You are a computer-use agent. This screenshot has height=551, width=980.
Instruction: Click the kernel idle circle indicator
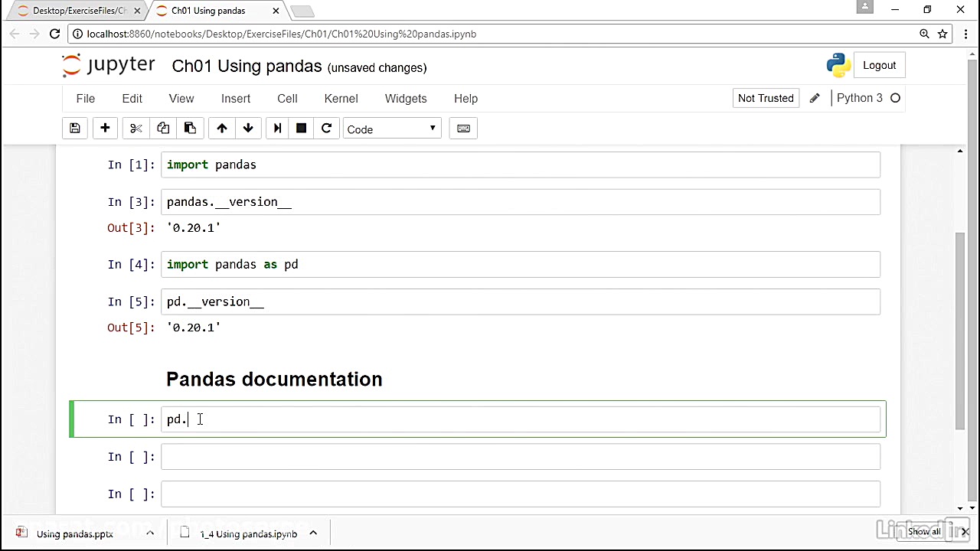895,98
